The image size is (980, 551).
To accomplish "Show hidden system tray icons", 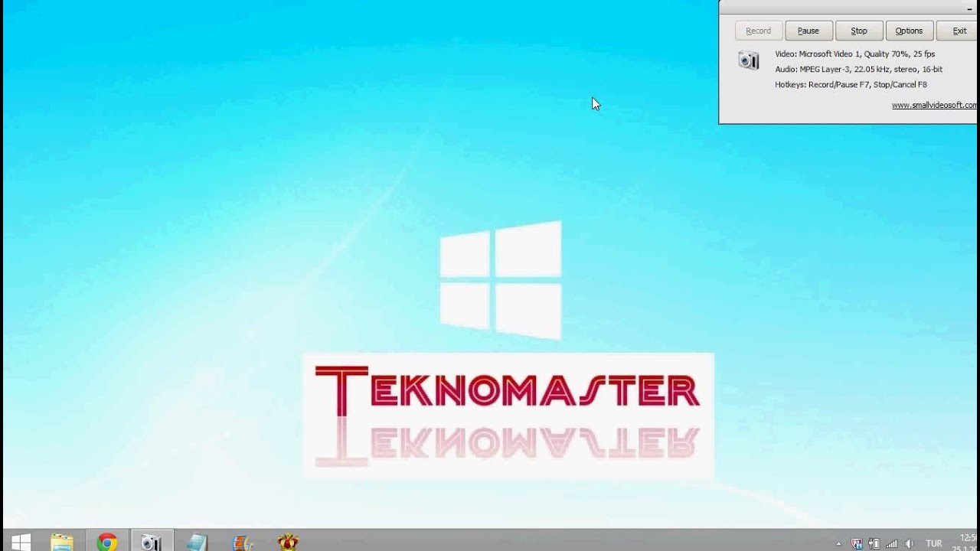I will click(x=838, y=544).
